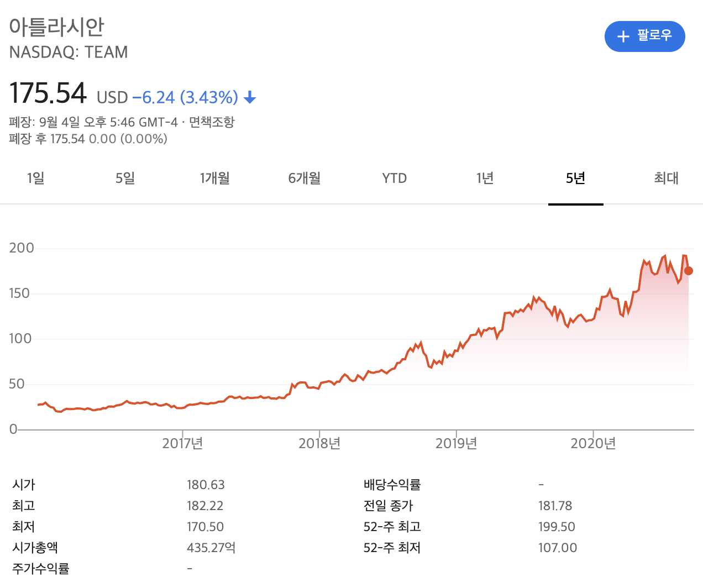703x588 pixels.
Task: Click the 아틀라시안 company title
Action: point(57,26)
